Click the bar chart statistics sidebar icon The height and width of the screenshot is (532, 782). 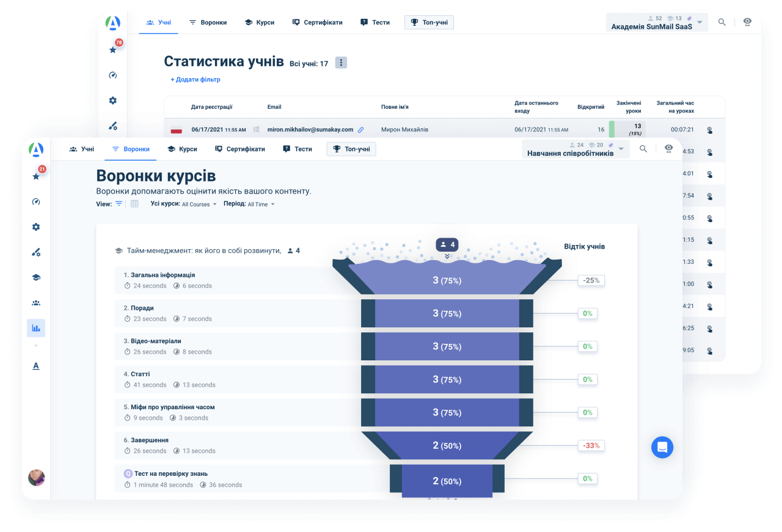point(36,328)
